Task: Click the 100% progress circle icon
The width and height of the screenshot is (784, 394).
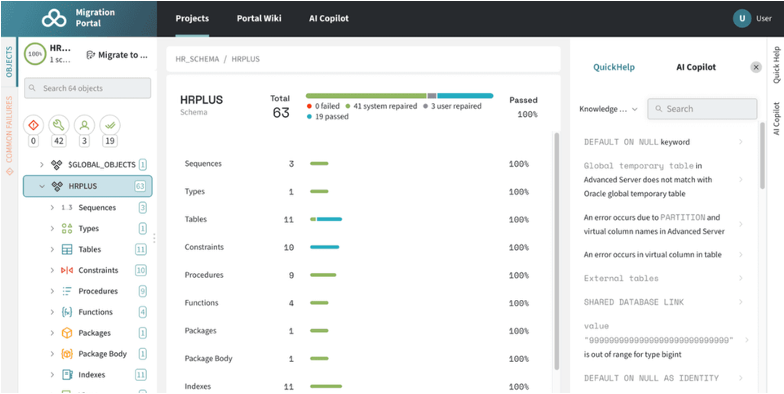Action: click(35, 55)
